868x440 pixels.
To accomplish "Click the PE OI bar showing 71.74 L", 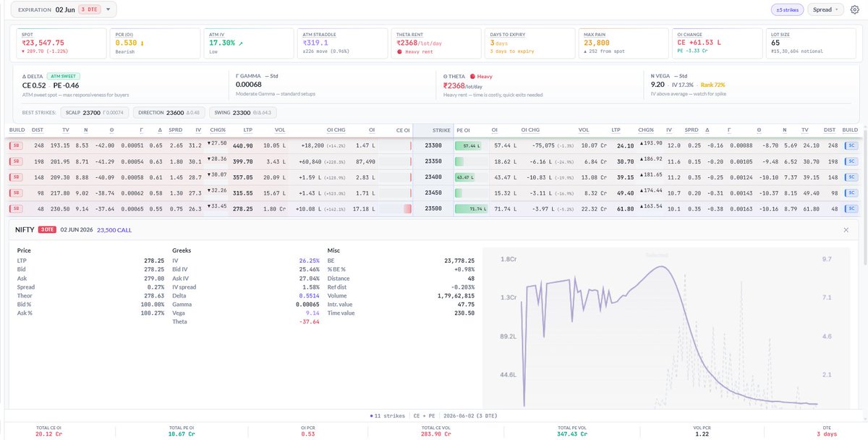I will coord(472,209).
